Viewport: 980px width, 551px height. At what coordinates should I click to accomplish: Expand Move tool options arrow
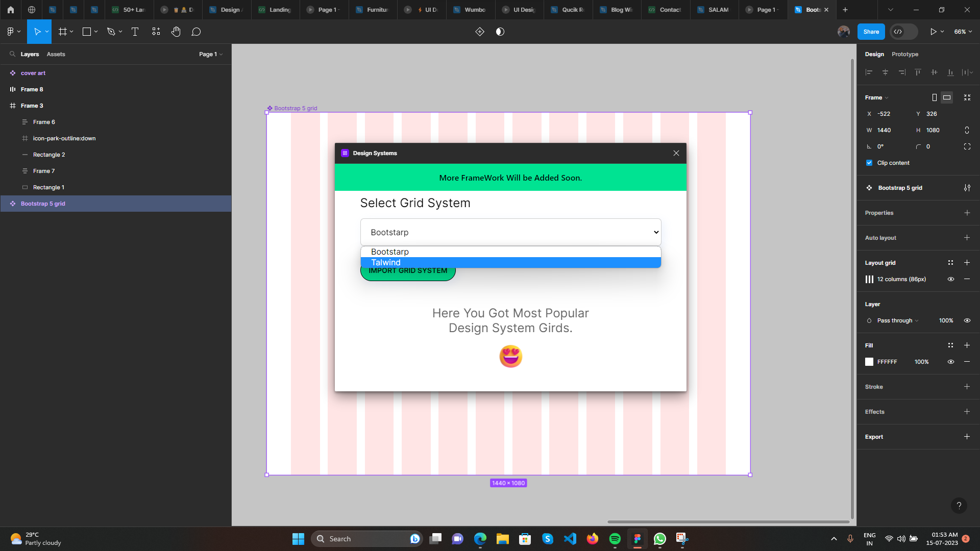click(x=47, y=32)
